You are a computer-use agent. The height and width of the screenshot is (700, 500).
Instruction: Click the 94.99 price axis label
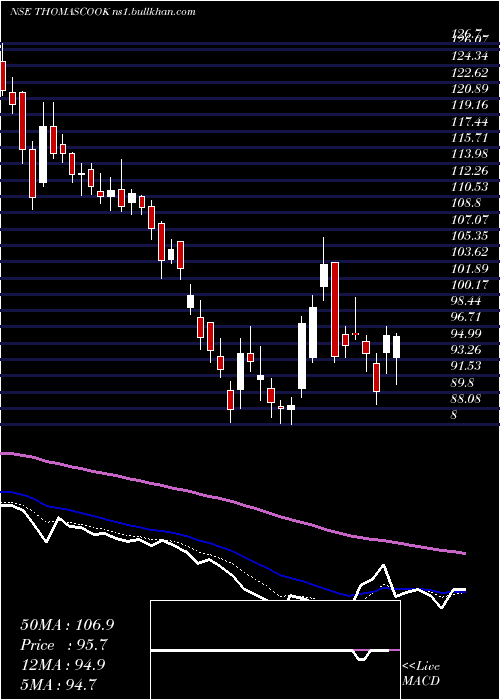click(468, 334)
